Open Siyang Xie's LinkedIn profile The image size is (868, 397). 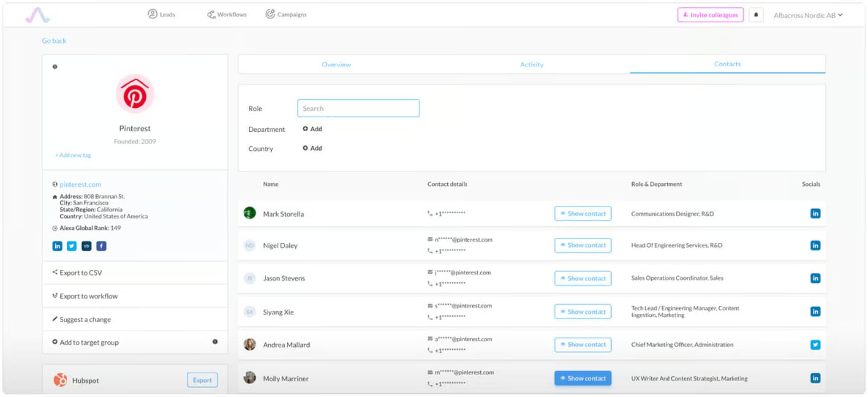pos(815,312)
